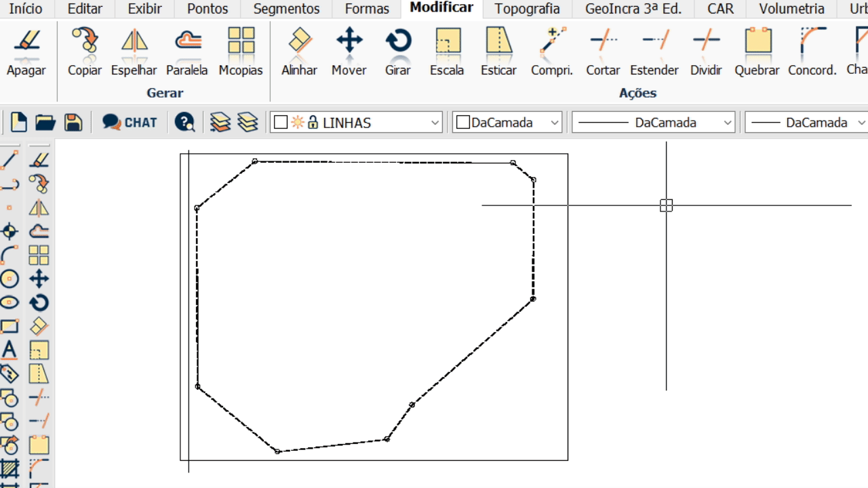The height and width of the screenshot is (488, 868).
Task: Open the Volumetria ribbon tab
Action: [x=791, y=9]
